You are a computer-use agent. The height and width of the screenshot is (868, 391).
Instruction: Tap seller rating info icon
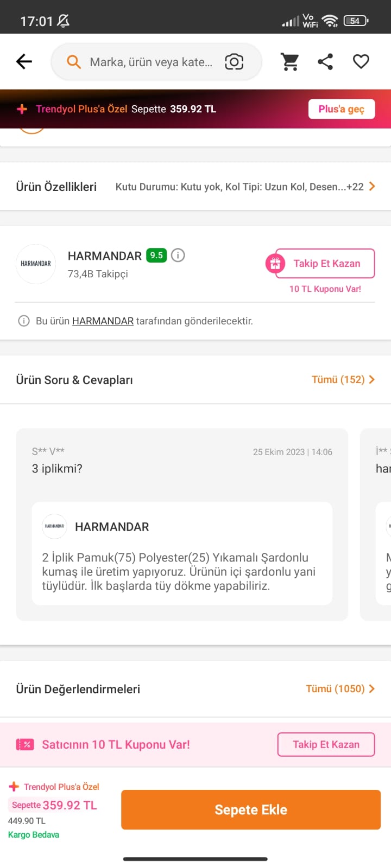pos(178,255)
